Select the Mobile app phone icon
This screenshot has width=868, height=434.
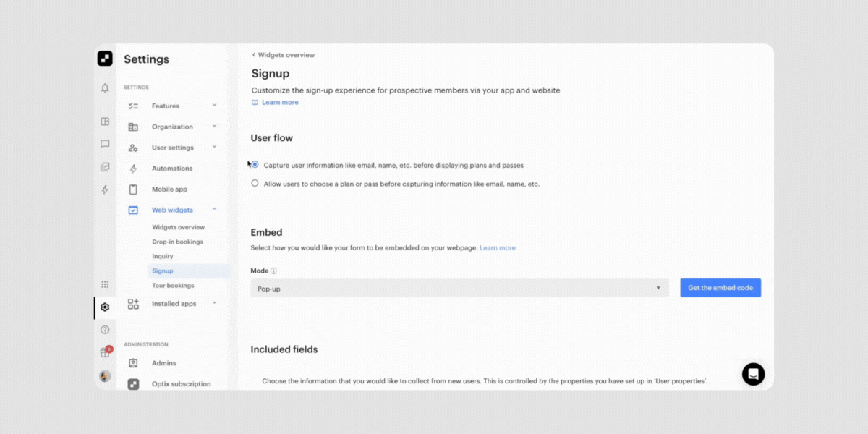coord(133,189)
